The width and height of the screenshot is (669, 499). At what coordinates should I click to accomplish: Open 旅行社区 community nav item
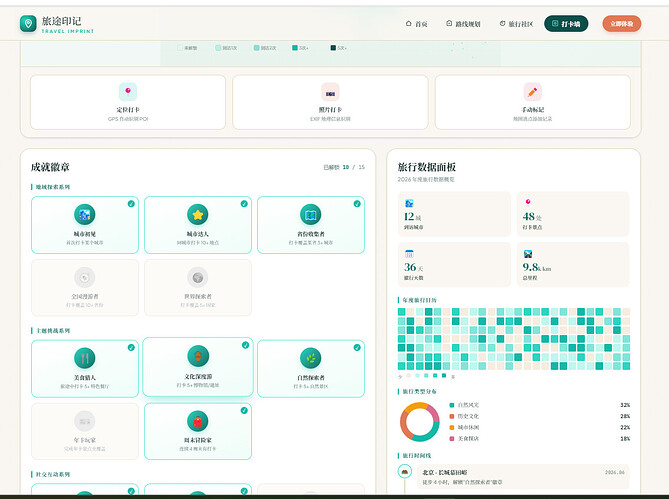[x=516, y=24]
